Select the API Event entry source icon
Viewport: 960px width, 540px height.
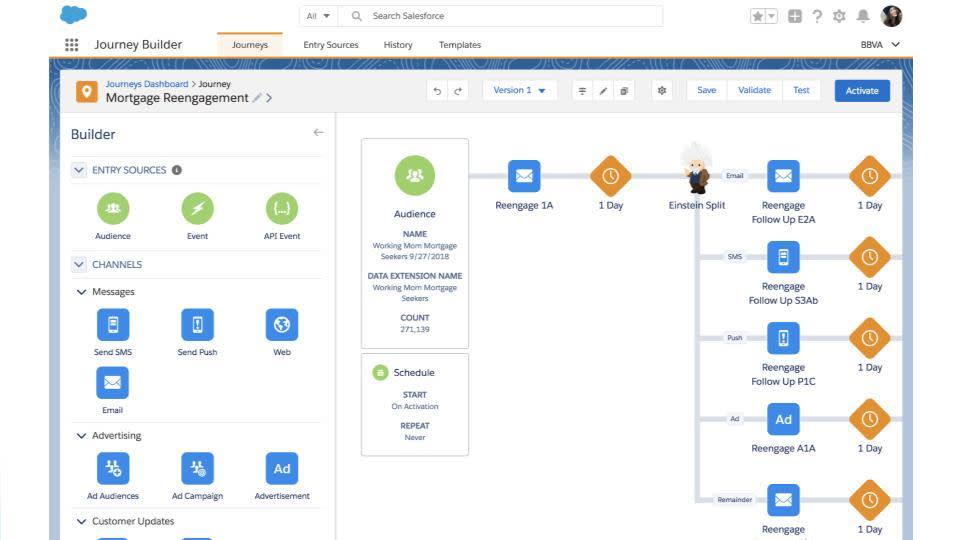click(x=282, y=209)
